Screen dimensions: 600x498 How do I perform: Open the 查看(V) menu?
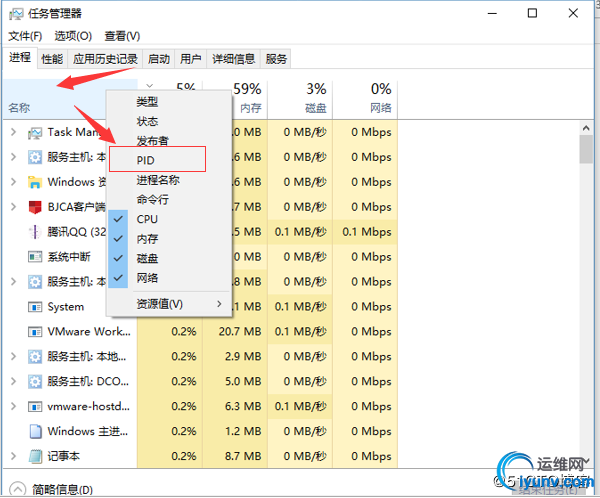tap(122, 36)
